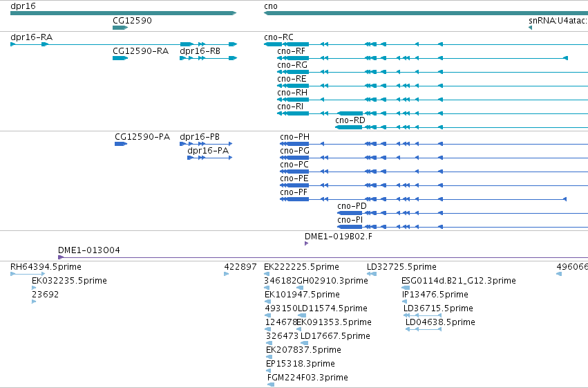Select the EK207837.5prime EST label

pyautogui.click(x=303, y=350)
